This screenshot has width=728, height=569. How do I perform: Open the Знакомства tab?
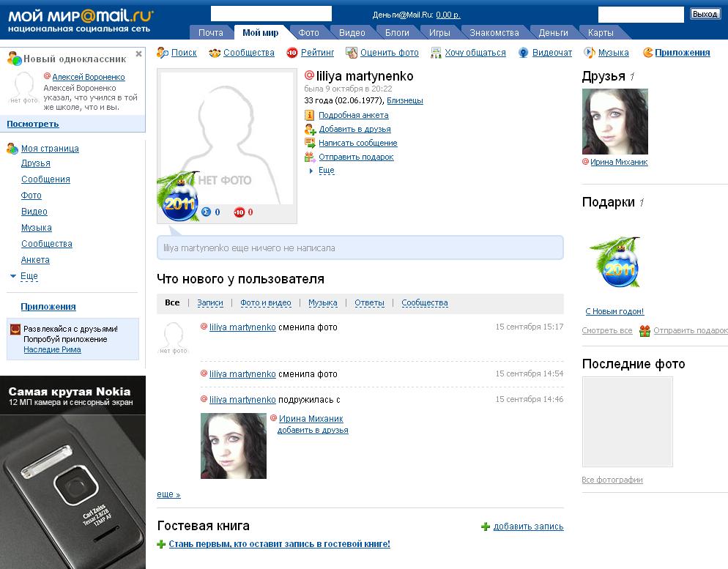pos(494,33)
